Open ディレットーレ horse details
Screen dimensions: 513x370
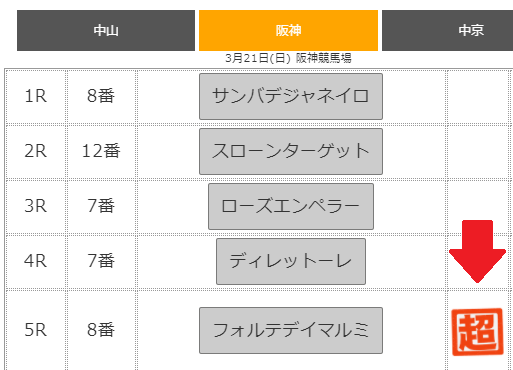pos(291,261)
